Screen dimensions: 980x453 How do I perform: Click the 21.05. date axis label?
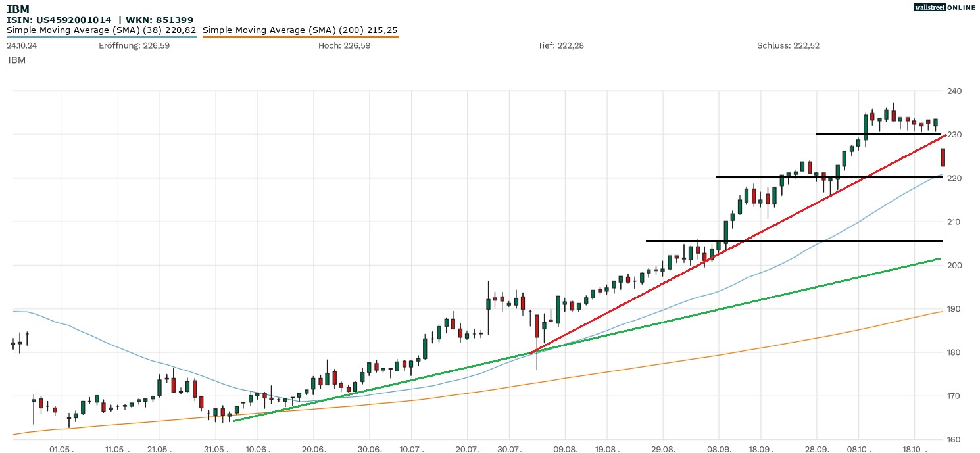pyautogui.click(x=159, y=448)
